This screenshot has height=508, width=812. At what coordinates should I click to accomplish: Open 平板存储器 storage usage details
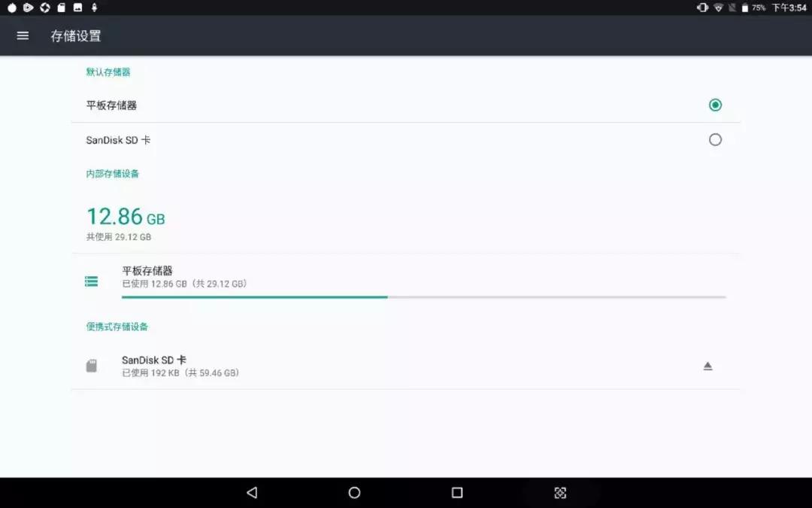point(405,281)
